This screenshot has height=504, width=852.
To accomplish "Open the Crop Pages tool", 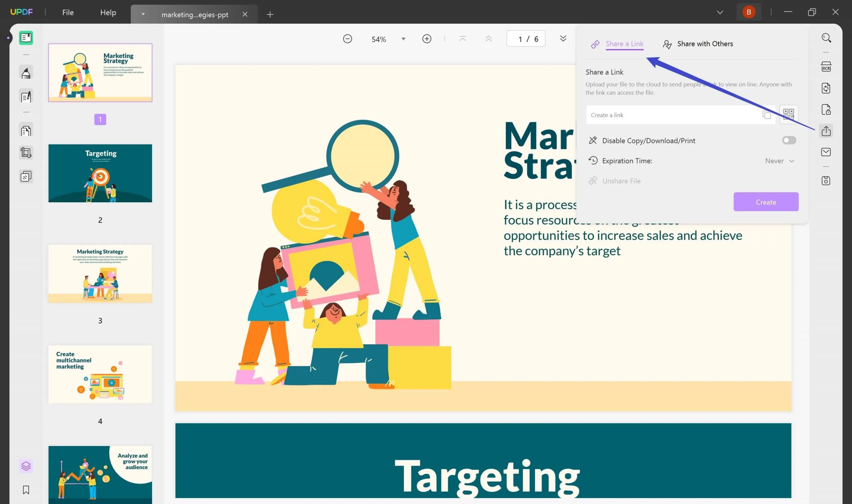I will [26, 152].
